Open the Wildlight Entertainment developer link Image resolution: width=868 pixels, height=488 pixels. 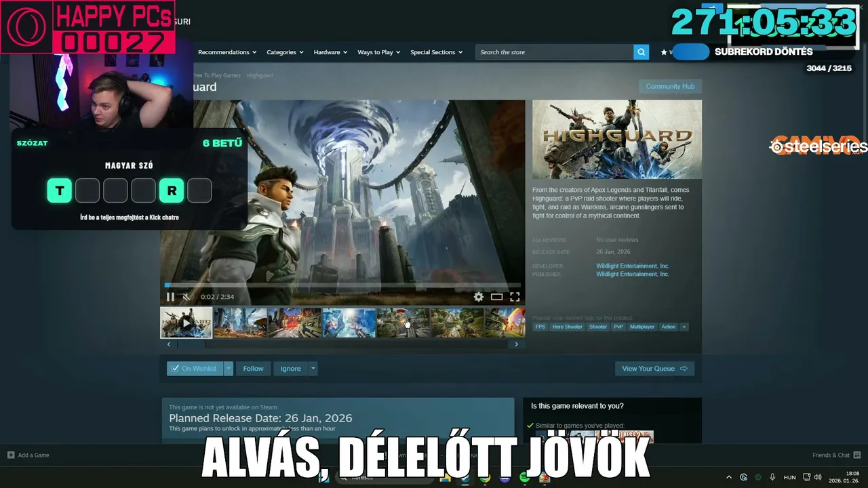(633, 266)
